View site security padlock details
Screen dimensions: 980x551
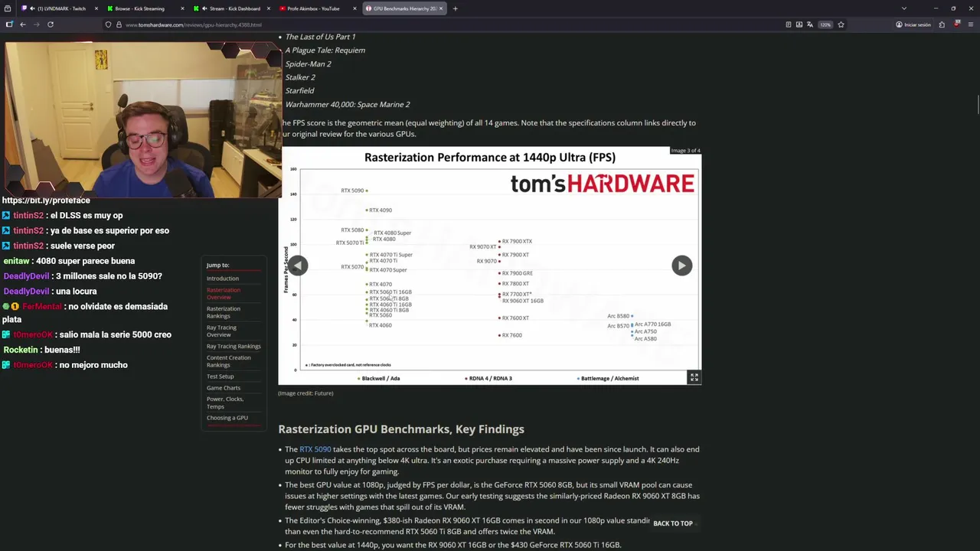pyautogui.click(x=119, y=24)
